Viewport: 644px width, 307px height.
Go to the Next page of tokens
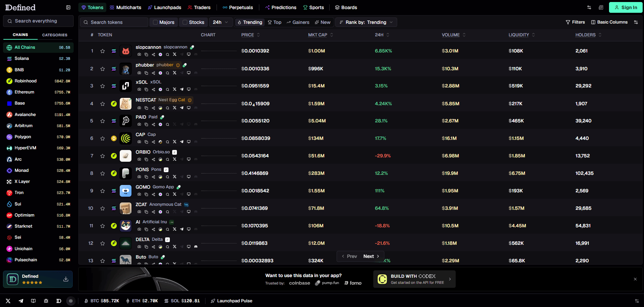371,256
